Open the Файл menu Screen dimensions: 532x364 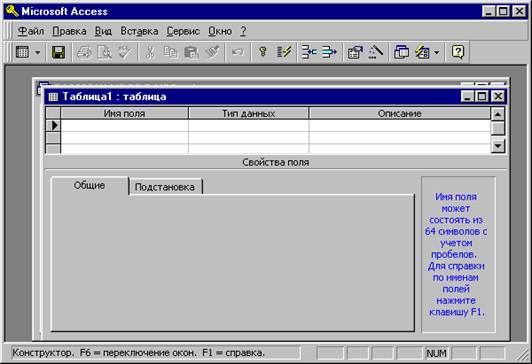click(31, 31)
